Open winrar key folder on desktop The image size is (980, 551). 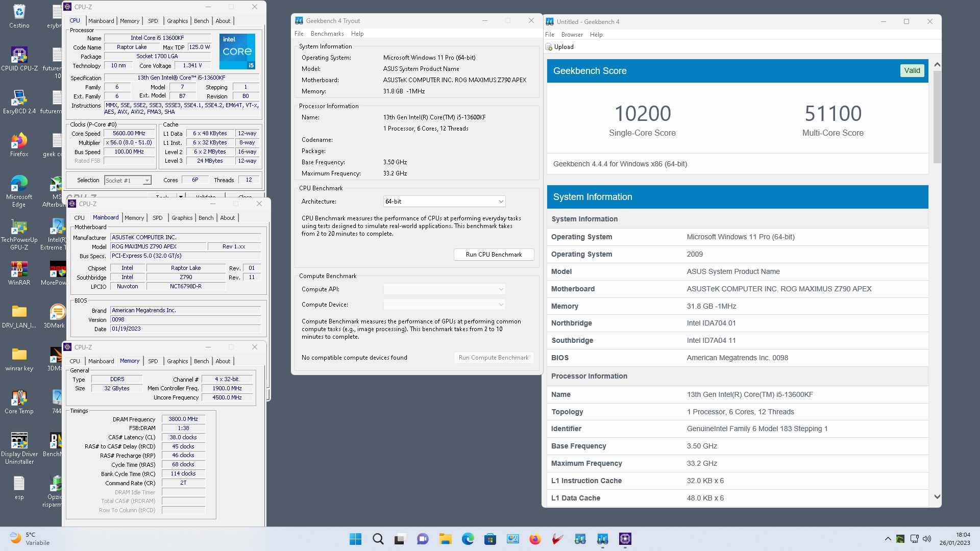[19, 359]
